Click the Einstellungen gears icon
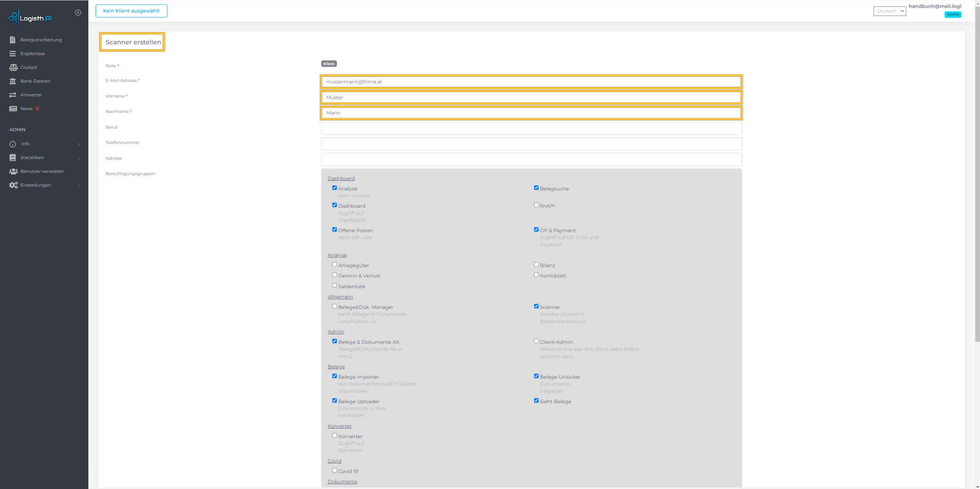The image size is (980, 489). tap(13, 185)
